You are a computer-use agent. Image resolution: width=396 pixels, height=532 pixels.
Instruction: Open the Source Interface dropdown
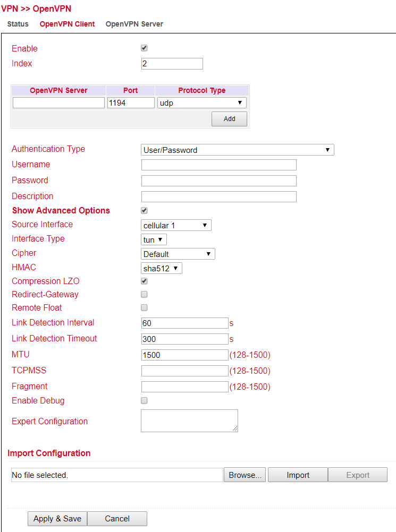pos(176,225)
